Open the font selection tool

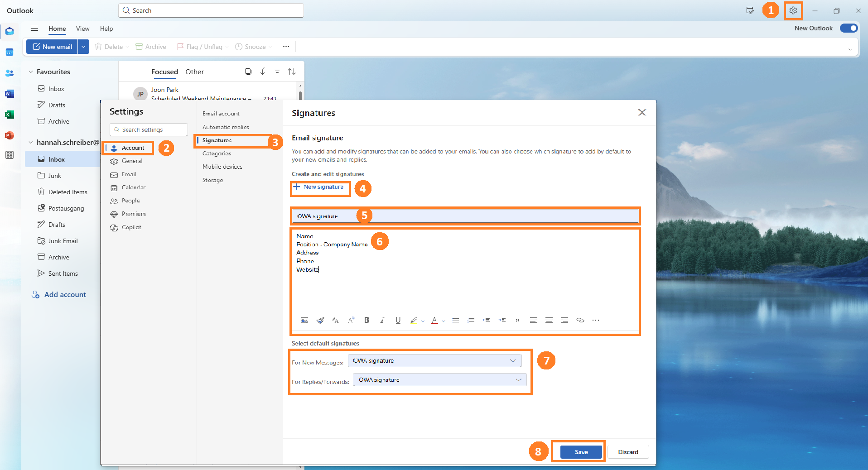click(335, 320)
